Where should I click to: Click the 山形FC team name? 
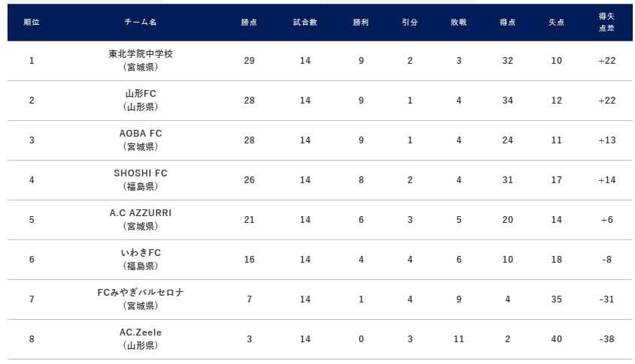click(141, 94)
